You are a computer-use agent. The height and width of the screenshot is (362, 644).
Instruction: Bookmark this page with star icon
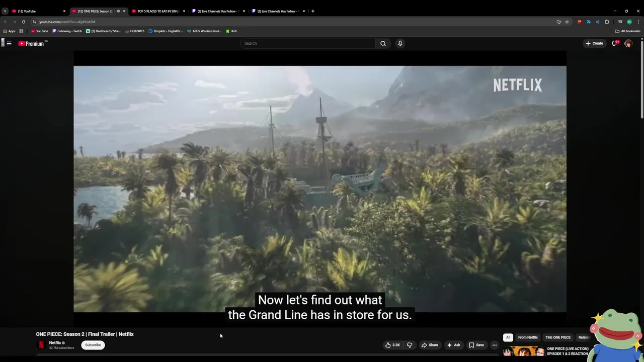pos(567,22)
